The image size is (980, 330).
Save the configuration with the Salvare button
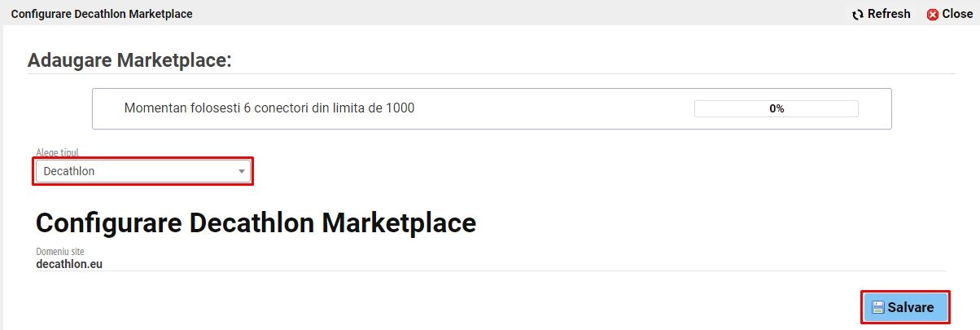pos(905,307)
